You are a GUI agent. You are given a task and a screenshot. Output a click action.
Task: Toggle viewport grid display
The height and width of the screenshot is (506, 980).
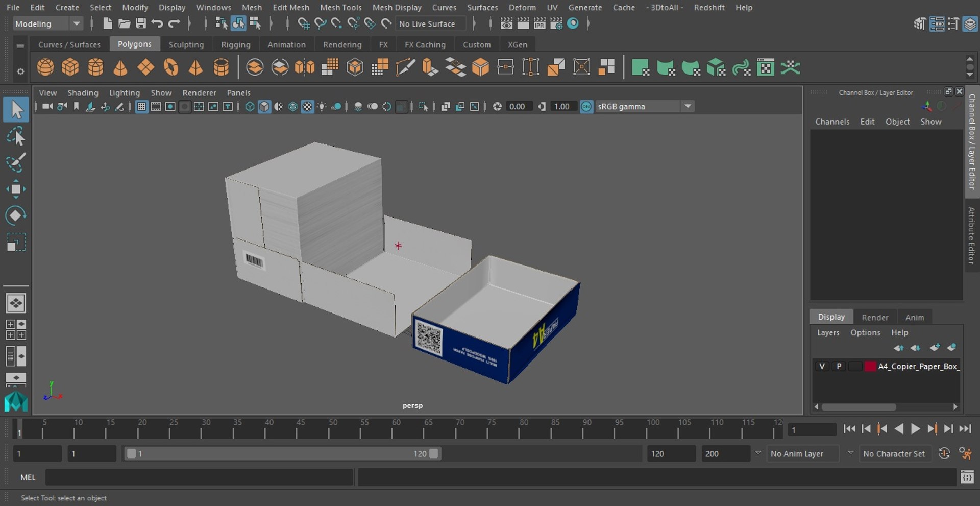coord(141,106)
